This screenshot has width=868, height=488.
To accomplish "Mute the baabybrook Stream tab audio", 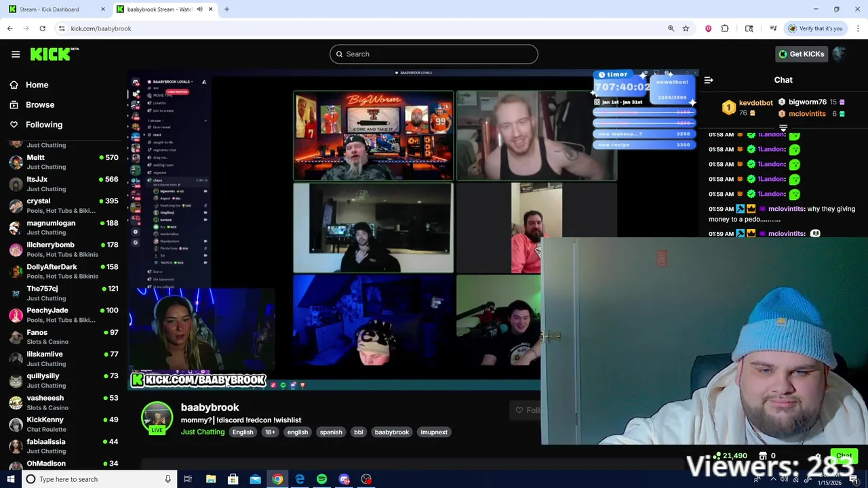I will pos(199,9).
